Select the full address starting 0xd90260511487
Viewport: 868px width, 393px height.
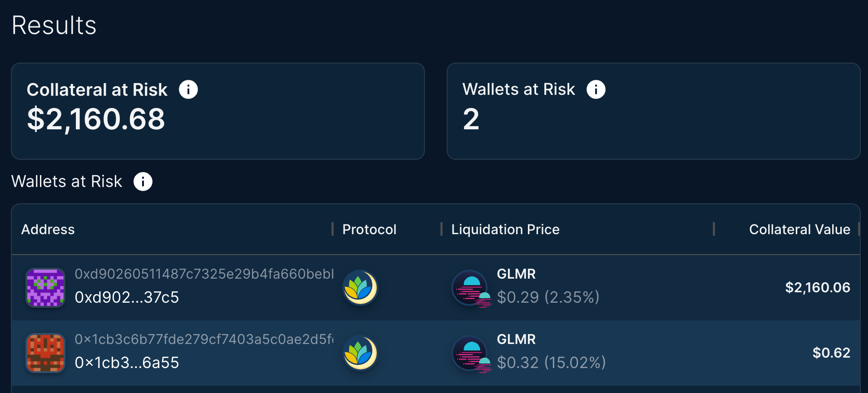click(x=204, y=274)
